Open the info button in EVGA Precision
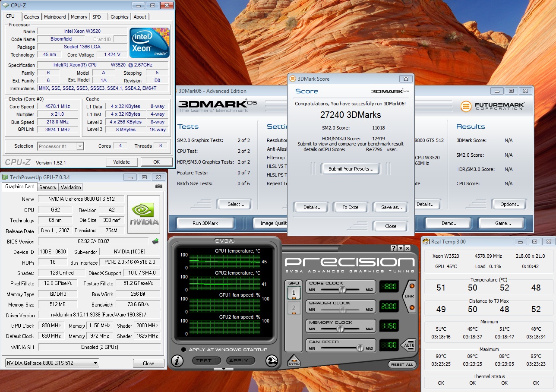Screen dimensions: 556x392 (x=177, y=361)
